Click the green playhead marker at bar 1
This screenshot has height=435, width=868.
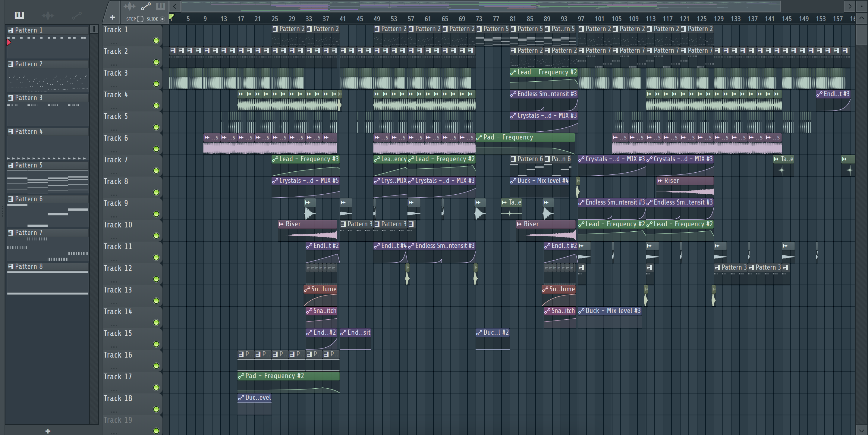[x=171, y=17]
